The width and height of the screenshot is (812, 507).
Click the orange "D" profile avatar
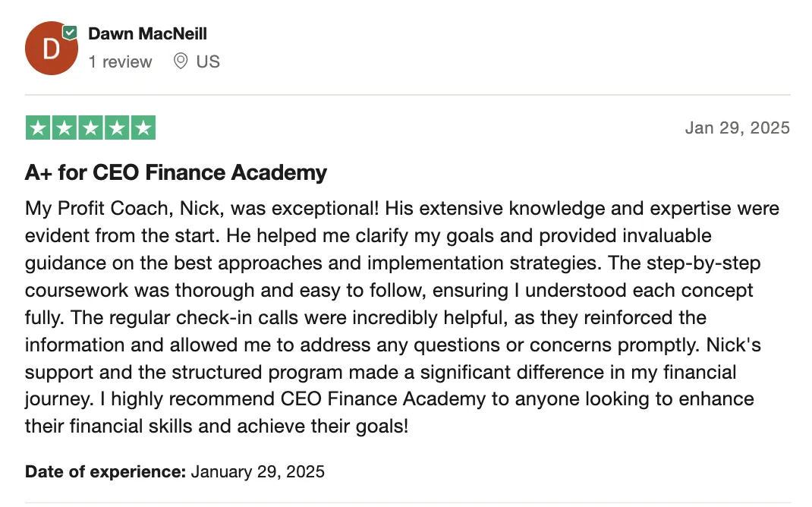52,48
